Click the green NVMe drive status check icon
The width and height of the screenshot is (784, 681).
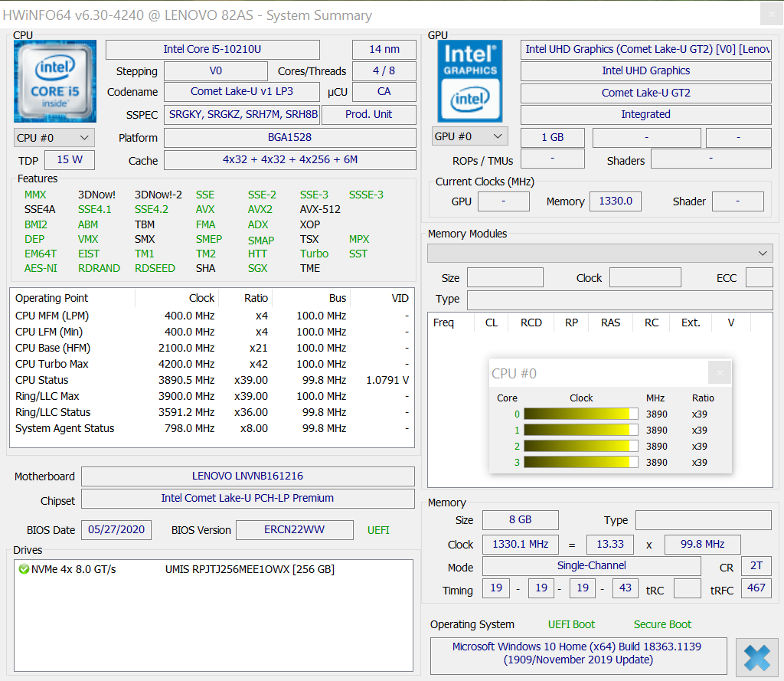24,569
